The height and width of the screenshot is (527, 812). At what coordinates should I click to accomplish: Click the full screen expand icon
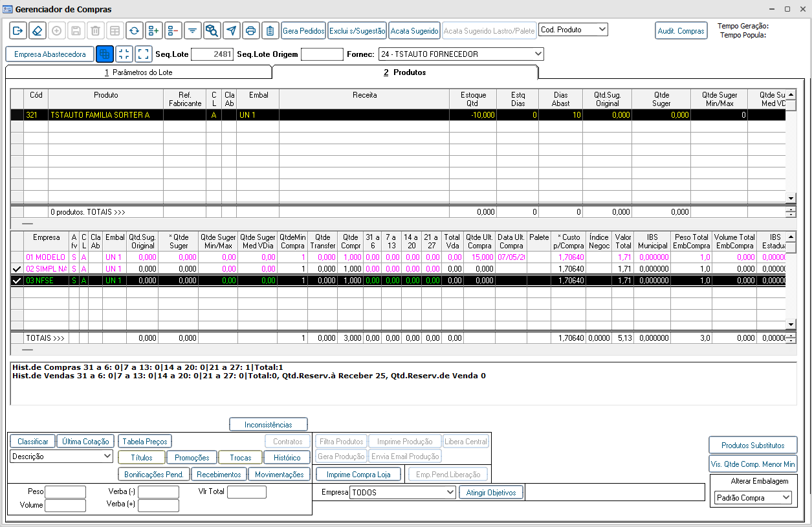point(143,54)
